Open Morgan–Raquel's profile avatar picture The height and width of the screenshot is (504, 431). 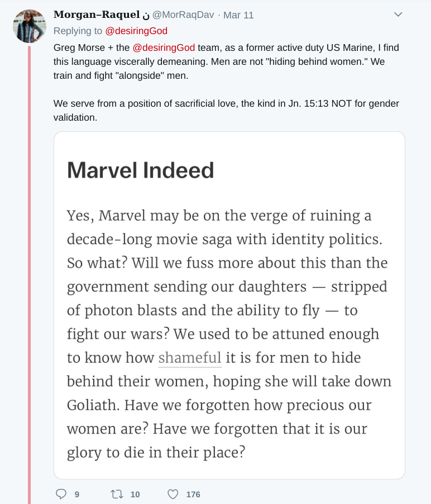point(29,26)
